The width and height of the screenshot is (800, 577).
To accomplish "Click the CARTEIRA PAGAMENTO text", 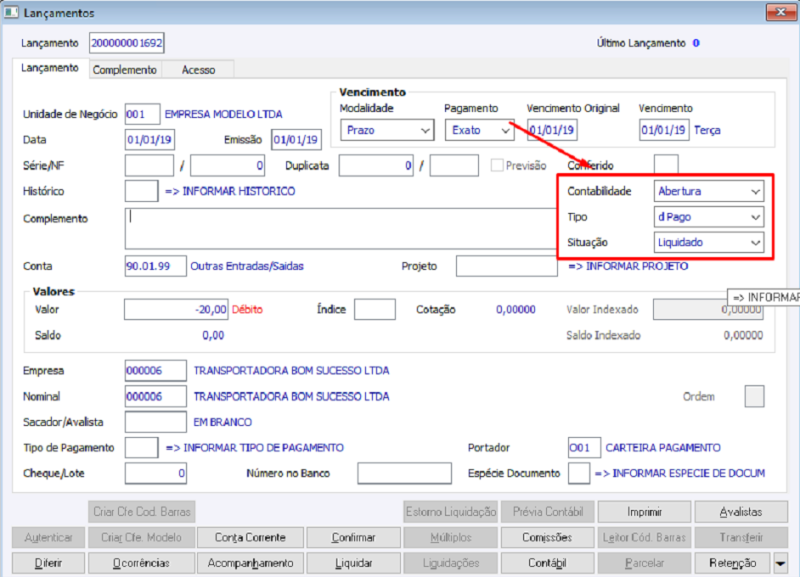I will coord(663,447).
